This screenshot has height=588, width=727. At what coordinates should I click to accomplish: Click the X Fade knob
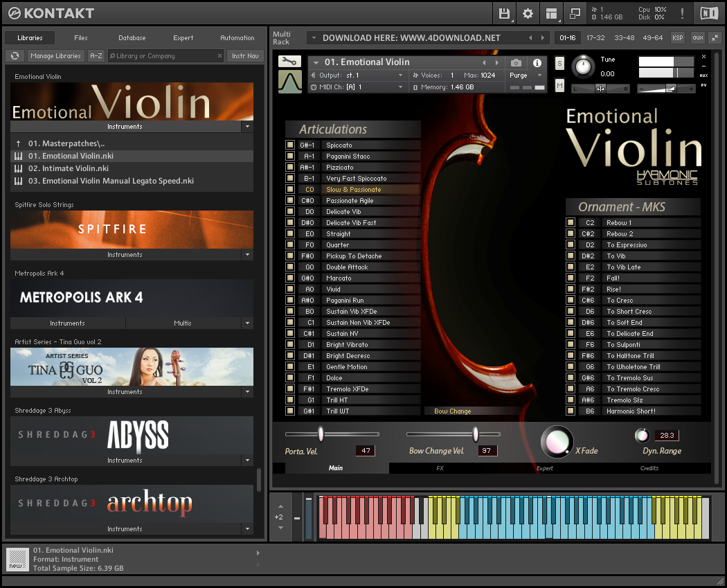tap(557, 441)
